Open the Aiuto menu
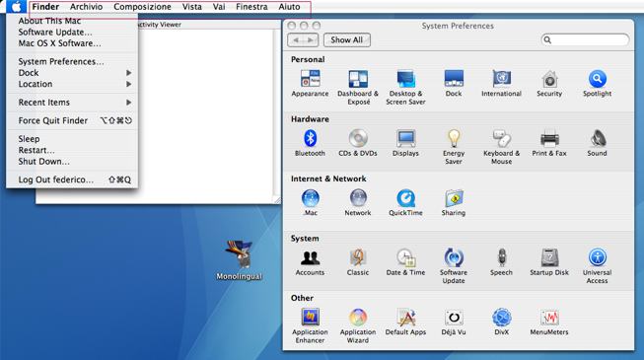 [289, 7]
